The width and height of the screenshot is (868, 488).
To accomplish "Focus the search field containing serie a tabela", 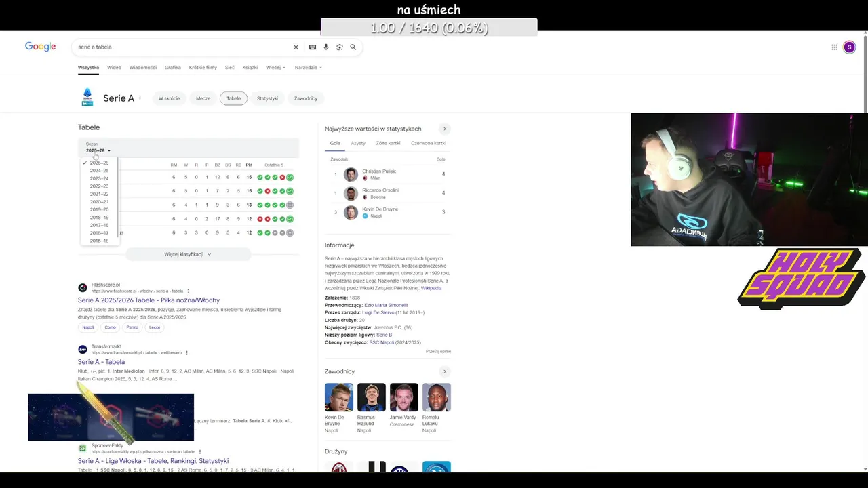I will pyautogui.click(x=183, y=47).
